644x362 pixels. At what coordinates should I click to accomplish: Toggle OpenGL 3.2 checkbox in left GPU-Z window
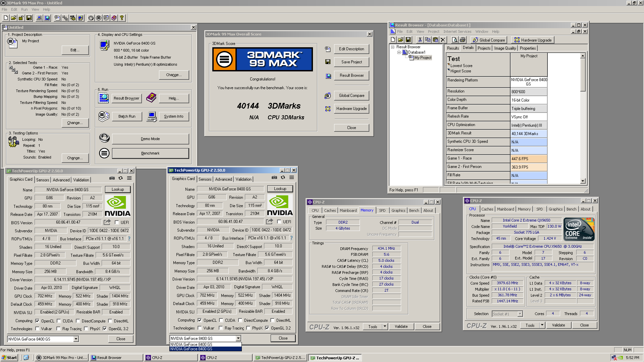pos(105,329)
